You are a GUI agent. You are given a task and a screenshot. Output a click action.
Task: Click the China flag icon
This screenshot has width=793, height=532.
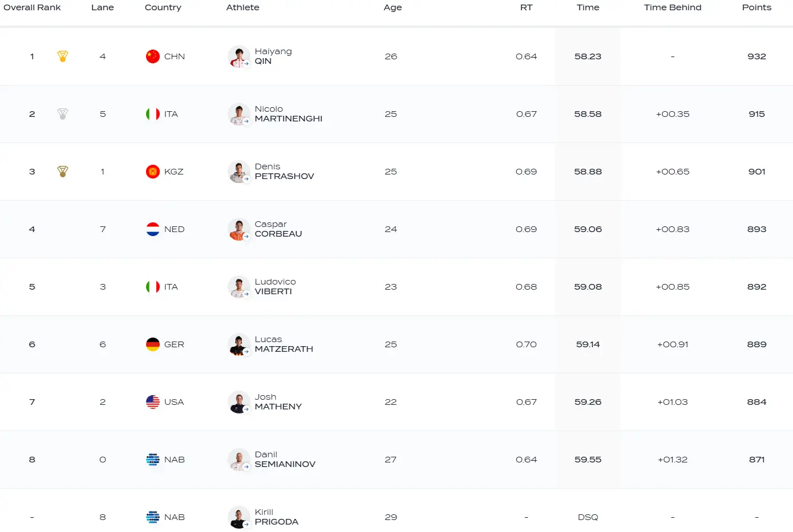pyautogui.click(x=153, y=56)
